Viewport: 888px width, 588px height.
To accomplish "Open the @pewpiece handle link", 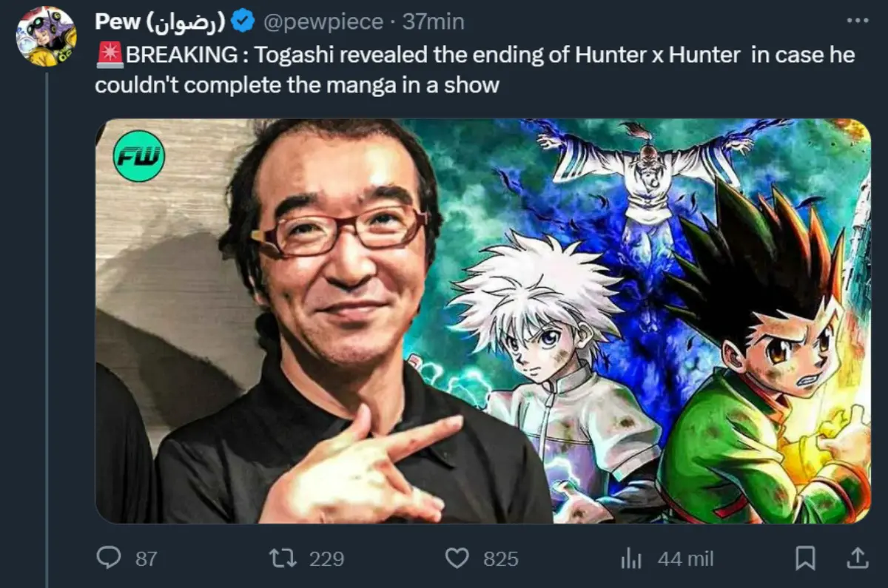I will point(323,22).
